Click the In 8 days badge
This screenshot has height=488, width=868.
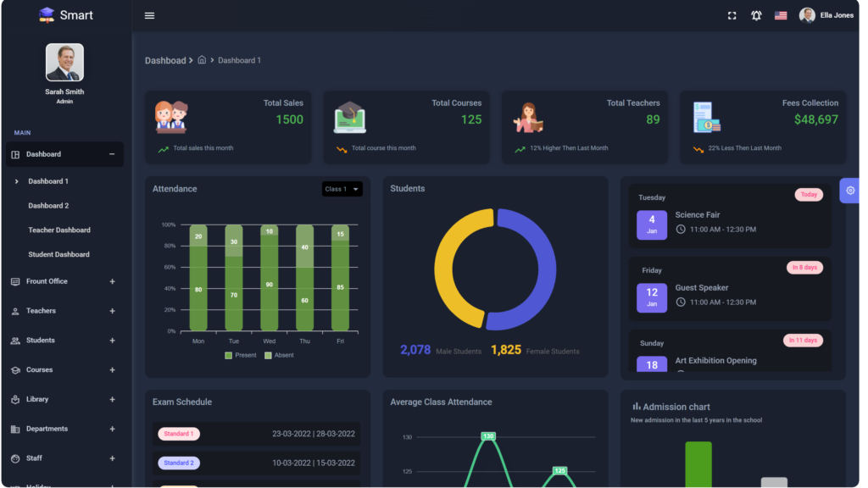[x=804, y=268]
